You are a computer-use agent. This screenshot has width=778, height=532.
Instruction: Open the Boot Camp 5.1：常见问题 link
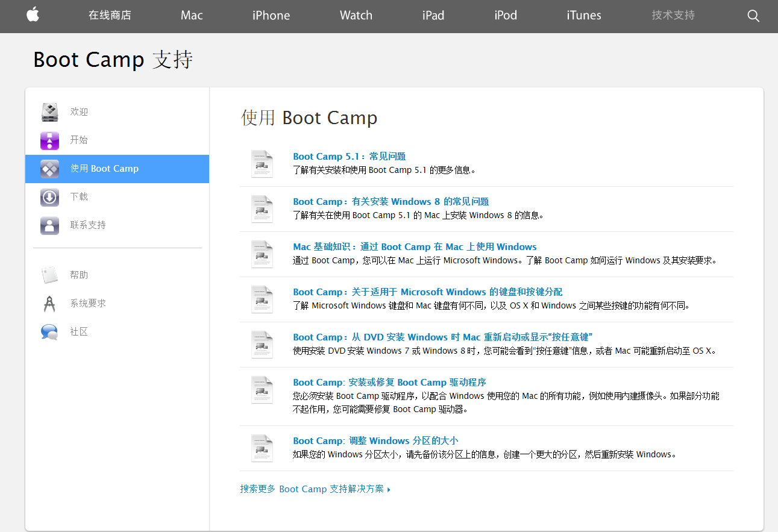click(350, 157)
